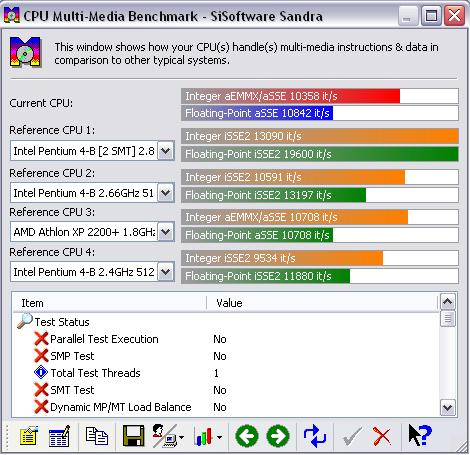Close the CPU Multi-Media Benchmark window
This screenshot has height=455, width=470.
point(455,15)
